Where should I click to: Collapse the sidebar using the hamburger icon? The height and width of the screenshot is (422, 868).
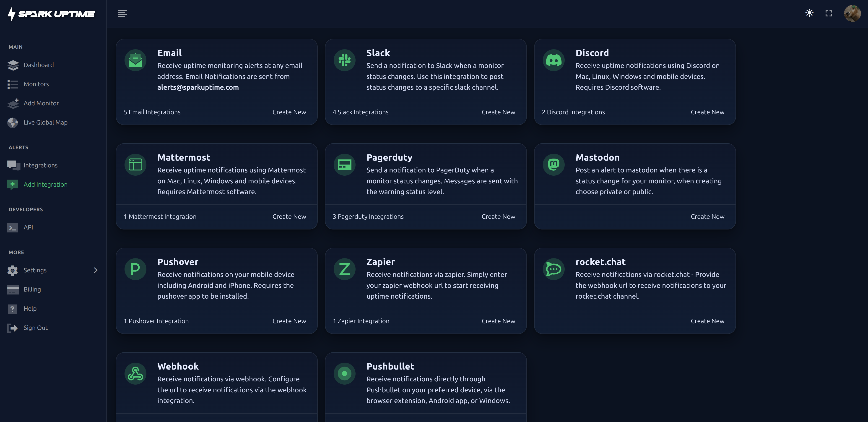(x=122, y=13)
